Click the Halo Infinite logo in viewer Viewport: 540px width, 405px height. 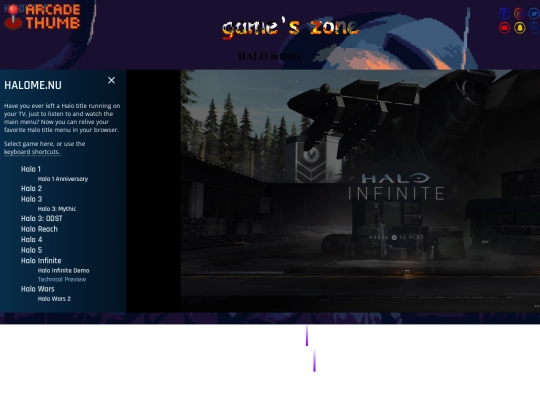396,187
